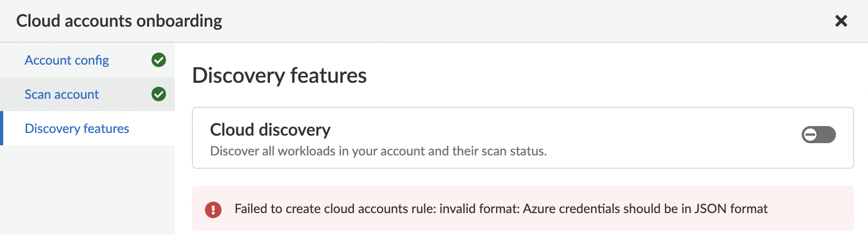Select the Discovery features step
Viewport: 868px width, 235px height.
click(x=77, y=129)
